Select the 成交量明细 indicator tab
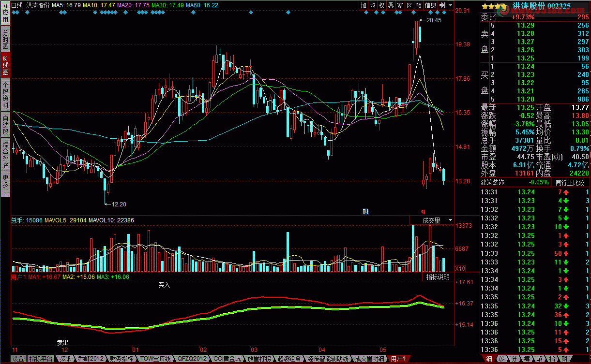 coord(370,359)
